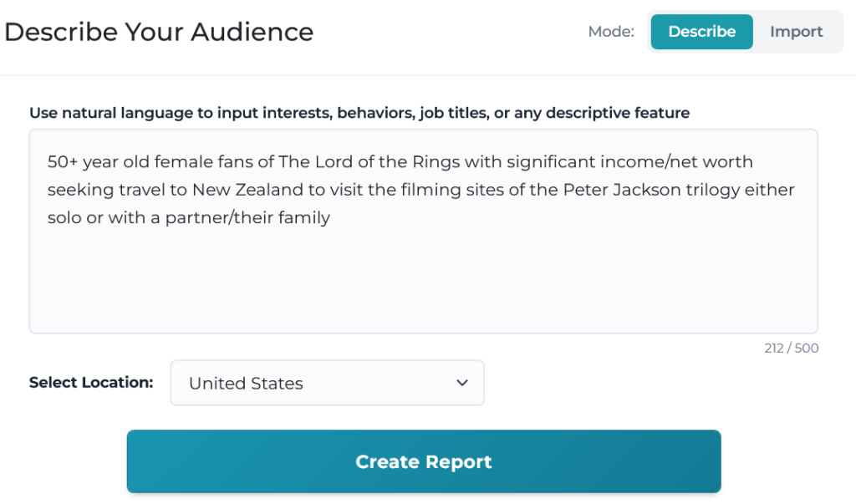856x504 pixels.
Task: Click the natural language instruction label
Action: (x=359, y=113)
